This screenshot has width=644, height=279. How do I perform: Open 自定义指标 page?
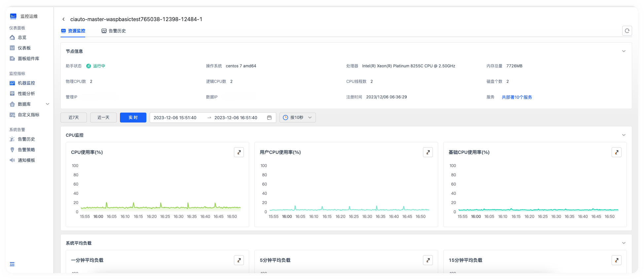click(28, 115)
